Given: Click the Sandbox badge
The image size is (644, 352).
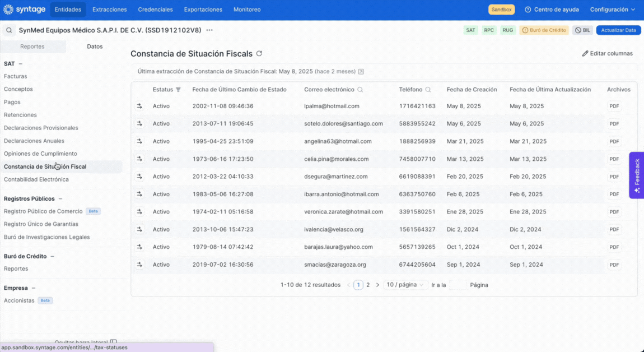Looking at the screenshot, I should coord(502,10).
